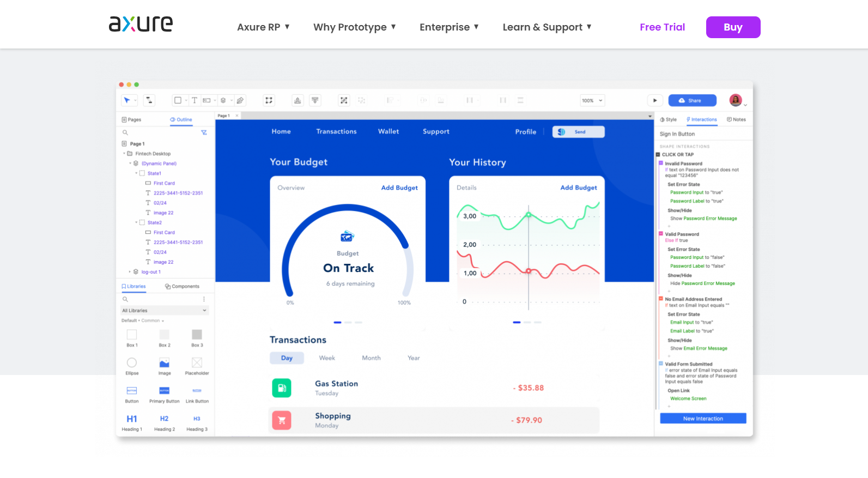Viewport: 868px width, 478px height.
Task: Collapse the State2 tree node
Action: [136, 222]
